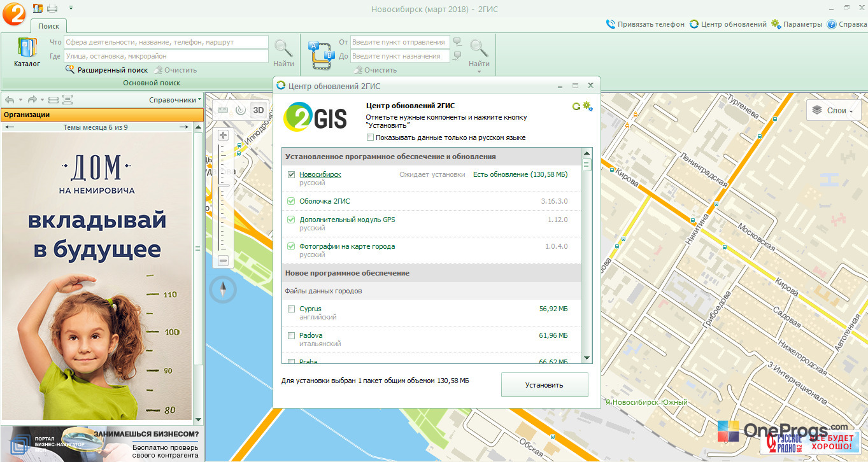Click the gear settings icon in update center dialog
Viewport: 868px width, 462px height.
(588, 106)
